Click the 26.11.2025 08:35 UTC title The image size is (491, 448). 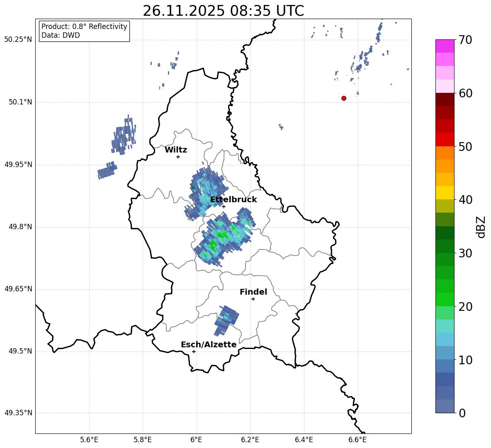tap(224, 11)
